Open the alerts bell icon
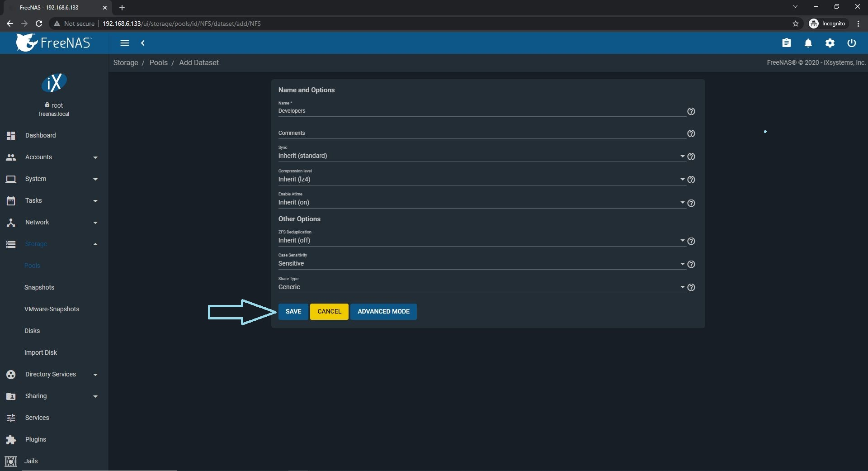This screenshot has height=471, width=868. click(808, 43)
